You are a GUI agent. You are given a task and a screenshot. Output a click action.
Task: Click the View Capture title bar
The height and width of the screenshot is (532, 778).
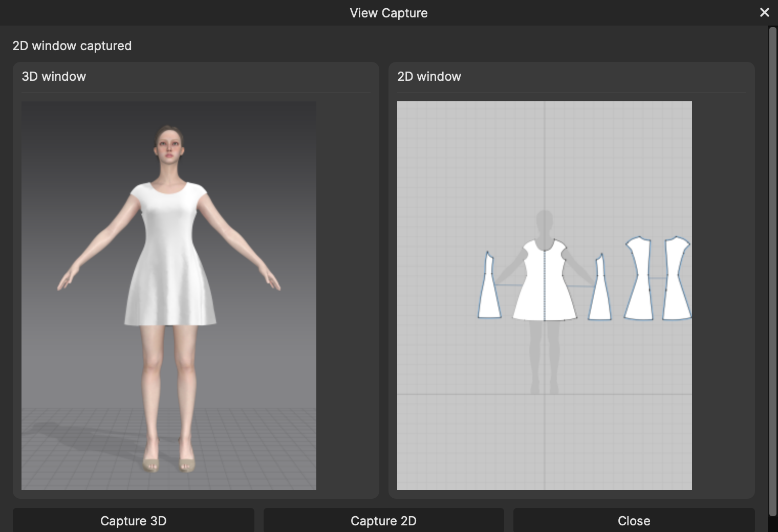388,13
